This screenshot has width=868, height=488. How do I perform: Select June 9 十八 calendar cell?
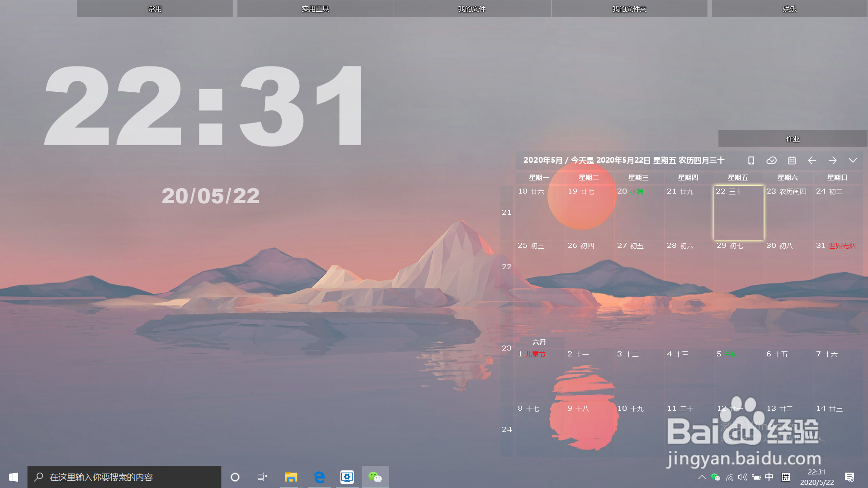(x=590, y=430)
